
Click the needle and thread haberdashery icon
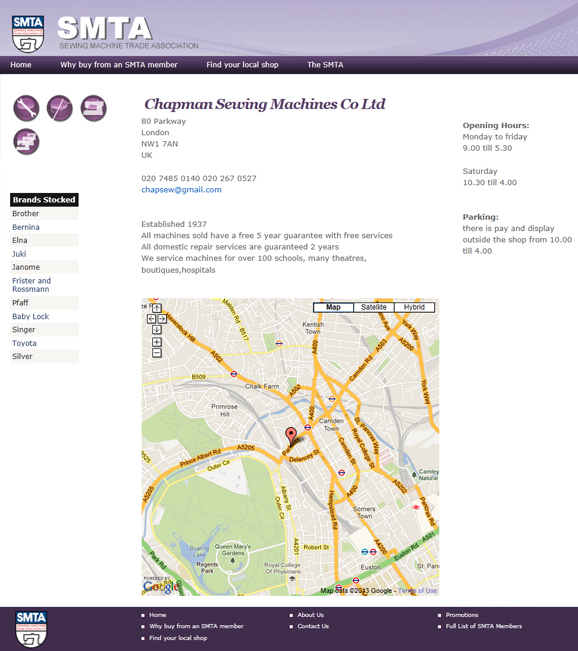60,108
